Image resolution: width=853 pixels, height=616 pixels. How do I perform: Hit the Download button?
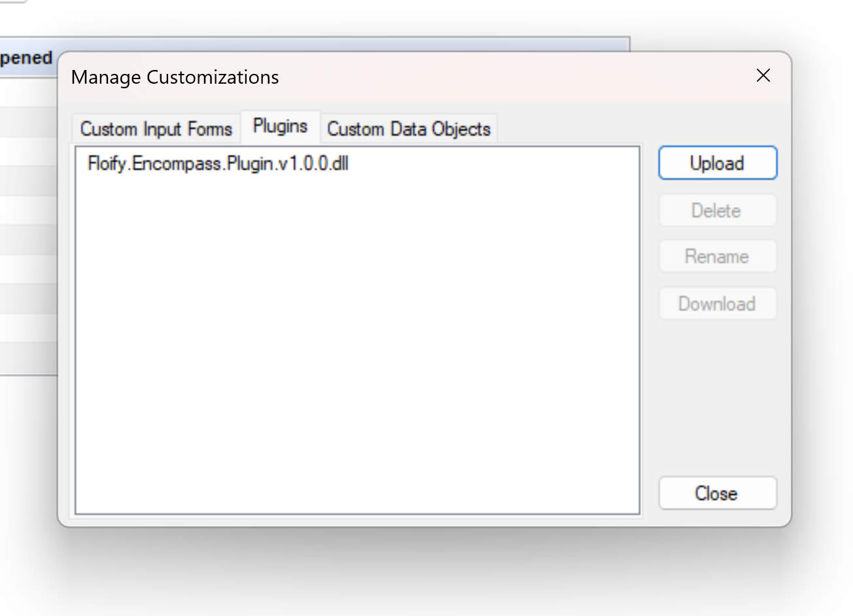coord(717,303)
